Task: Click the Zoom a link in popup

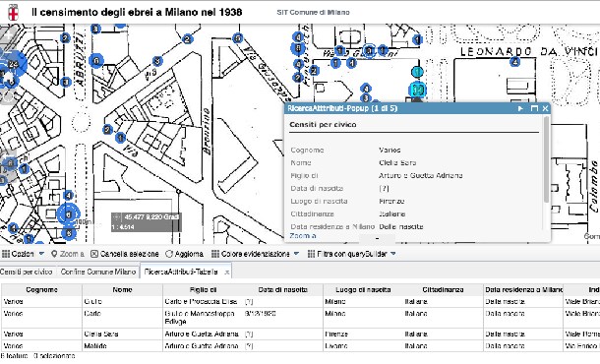Action: (303, 236)
